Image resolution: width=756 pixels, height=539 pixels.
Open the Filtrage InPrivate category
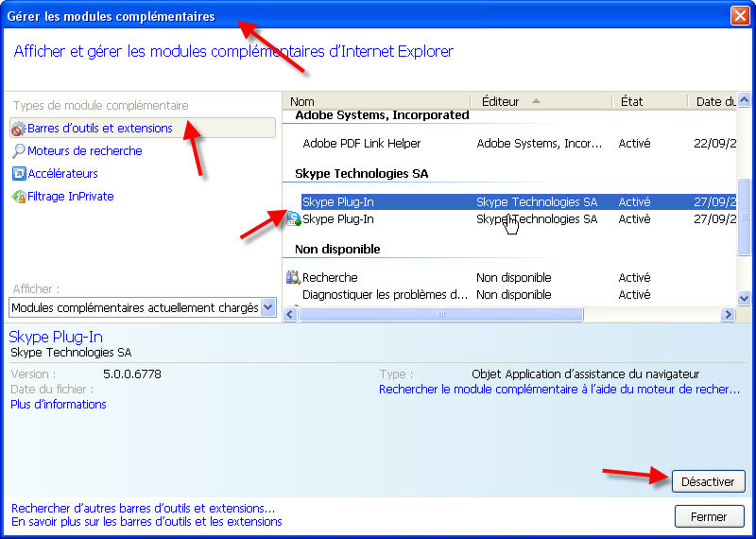pos(70,197)
